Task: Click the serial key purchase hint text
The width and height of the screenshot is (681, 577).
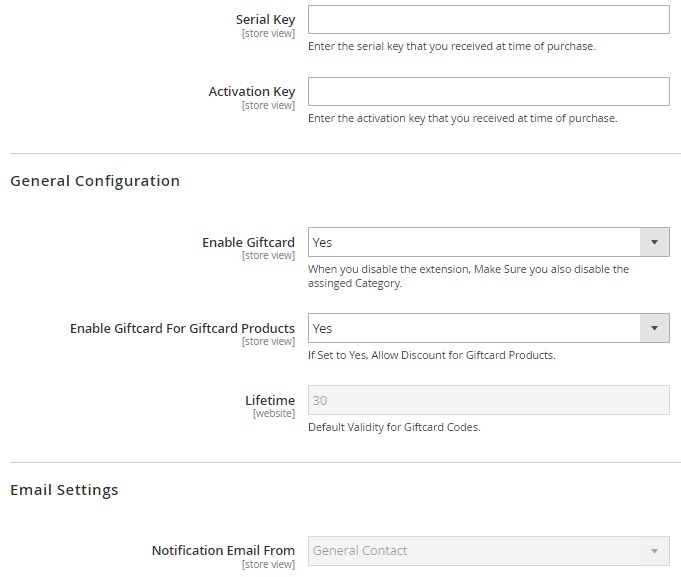Action: pos(451,46)
